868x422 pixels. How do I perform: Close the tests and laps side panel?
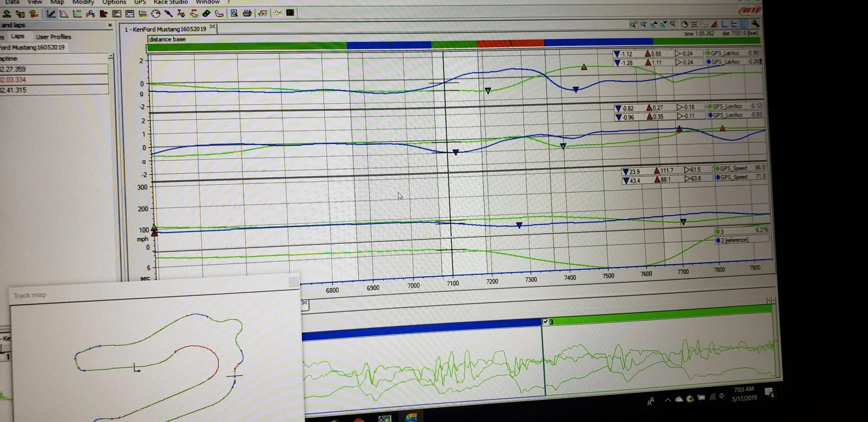click(x=110, y=26)
